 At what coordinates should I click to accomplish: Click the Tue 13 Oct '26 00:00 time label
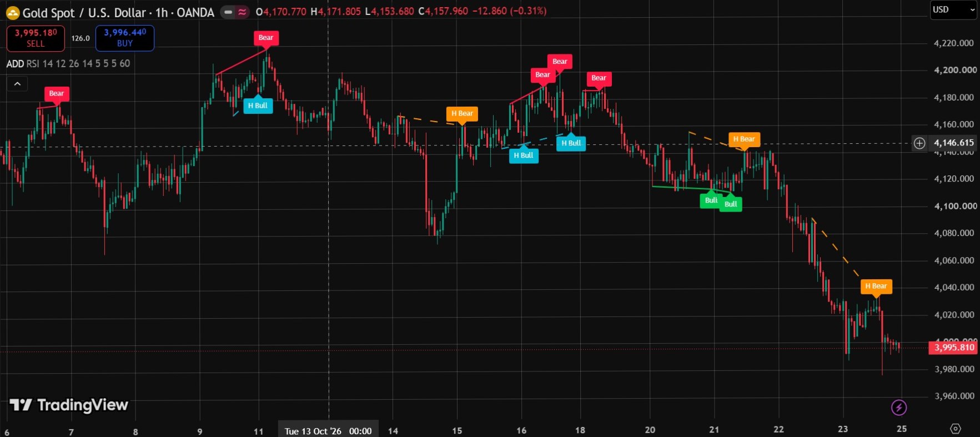tap(328, 431)
